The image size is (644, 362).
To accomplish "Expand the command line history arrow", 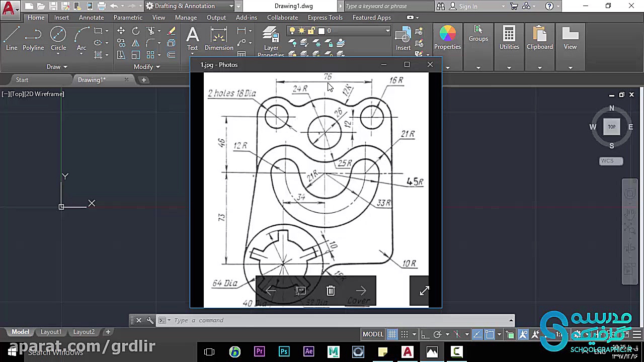I will tap(511, 320).
